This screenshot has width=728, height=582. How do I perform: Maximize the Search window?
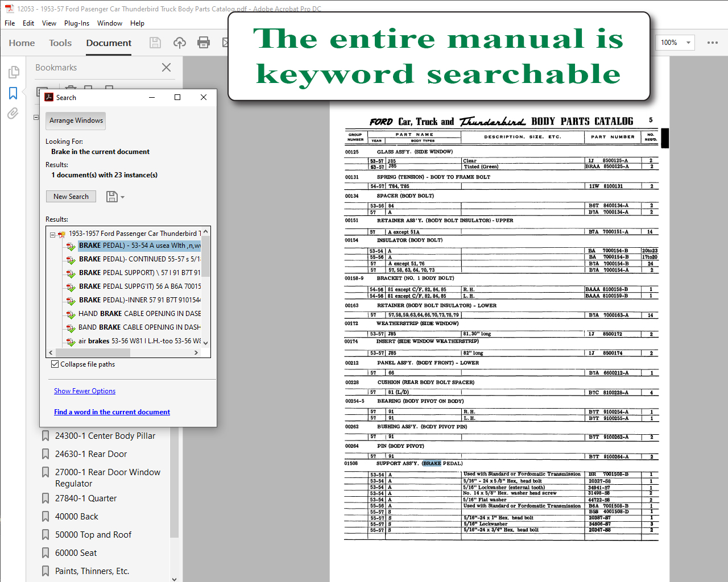pyautogui.click(x=177, y=97)
